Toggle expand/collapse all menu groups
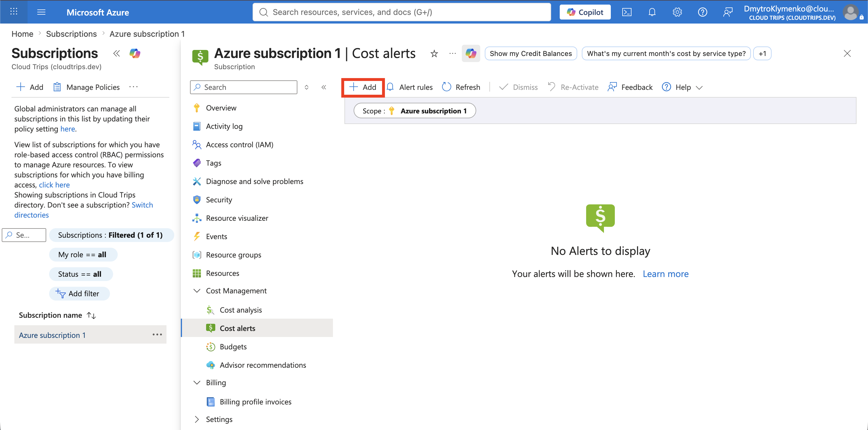This screenshot has height=430, width=868. click(306, 87)
